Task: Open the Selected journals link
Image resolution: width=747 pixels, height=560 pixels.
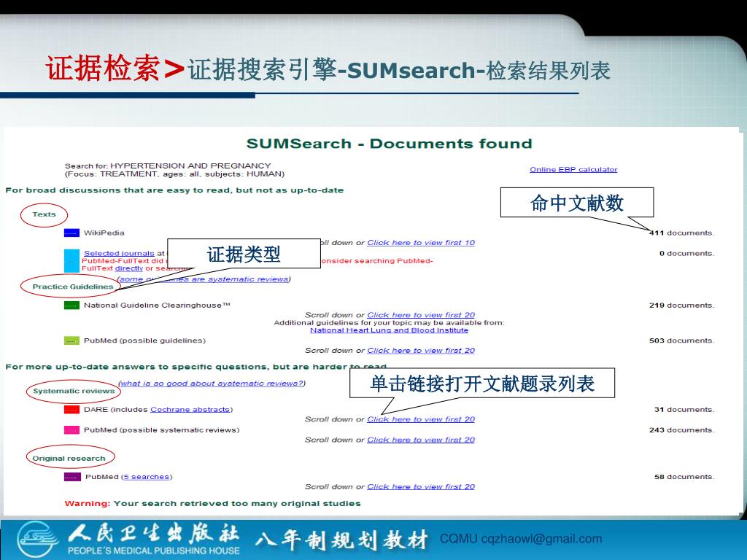Action: (x=119, y=253)
